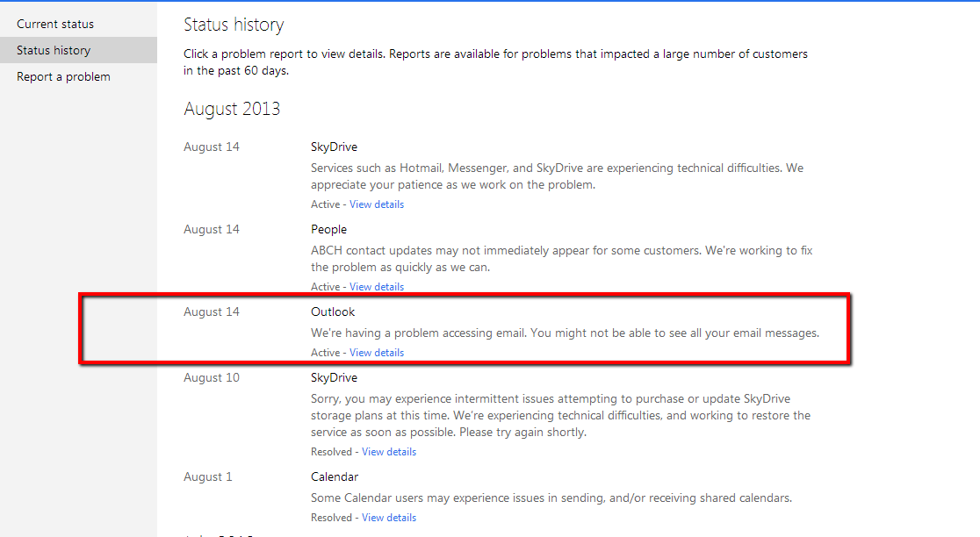Viewport: 980px width, 537px height.
Task: Click the August 1 date label
Action: coord(207,476)
